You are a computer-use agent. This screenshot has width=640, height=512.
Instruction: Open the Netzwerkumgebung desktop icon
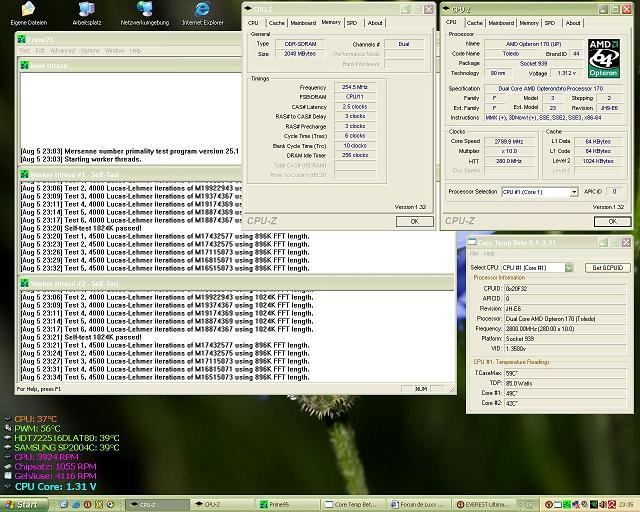pos(143,11)
